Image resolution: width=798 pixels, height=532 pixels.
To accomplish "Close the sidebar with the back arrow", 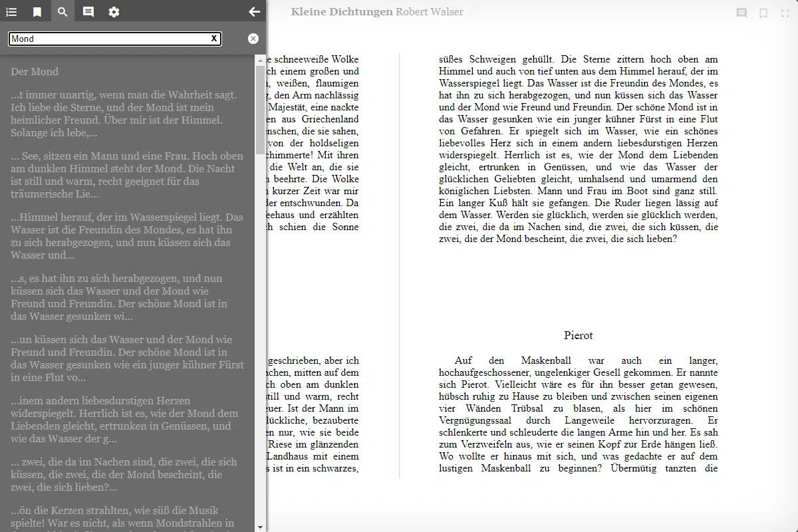I will click(254, 12).
